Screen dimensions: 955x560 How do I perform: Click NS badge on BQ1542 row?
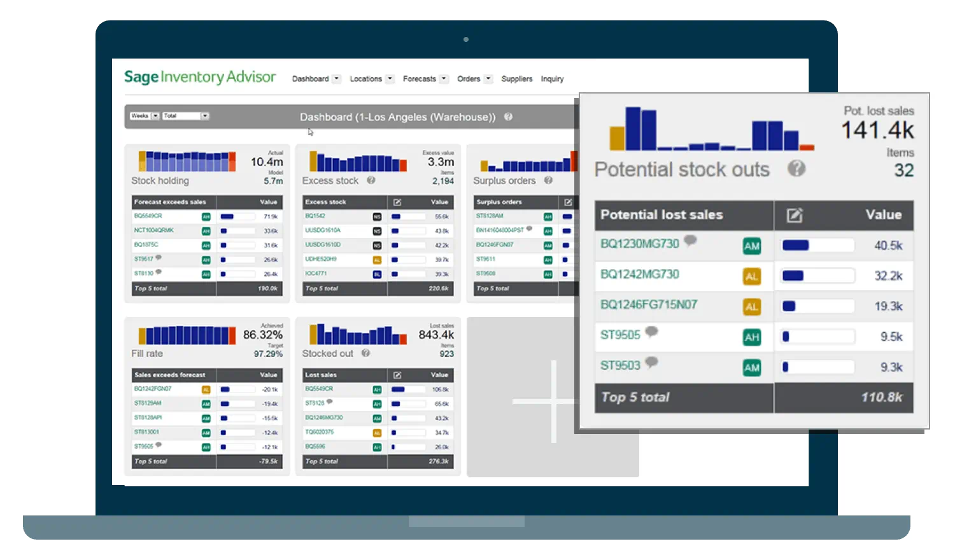click(377, 217)
